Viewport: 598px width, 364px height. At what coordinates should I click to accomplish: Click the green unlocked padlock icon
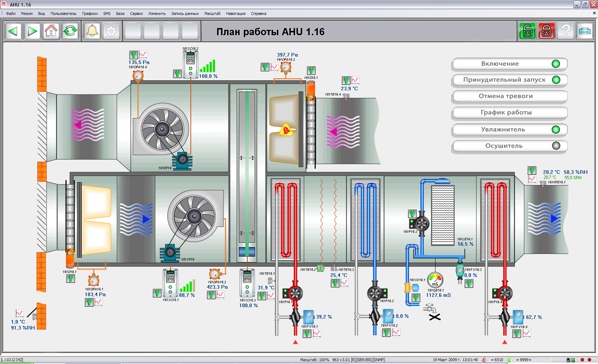[528, 31]
